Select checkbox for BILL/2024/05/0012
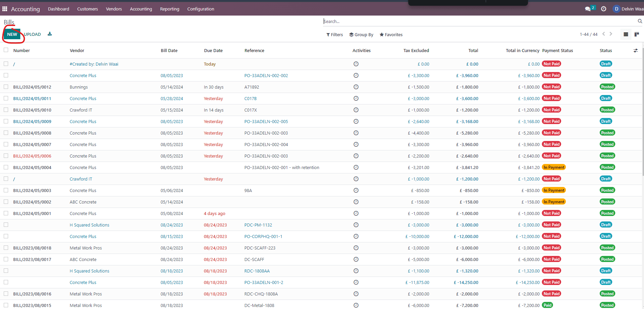Screen dimensions: 644x309 click(6, 87)
